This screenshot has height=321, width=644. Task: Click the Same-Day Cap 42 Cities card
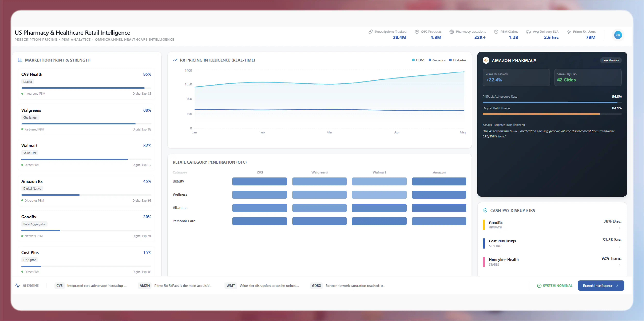[x=588, y=77]
